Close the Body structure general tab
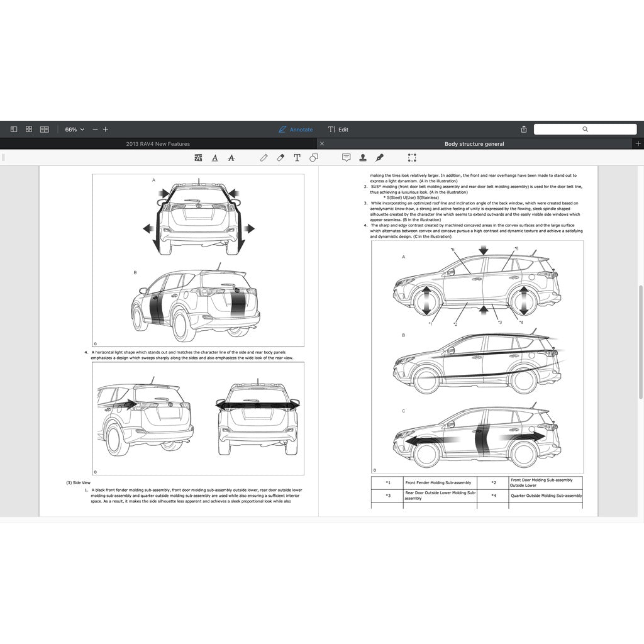Viewport: 644px width, 644px height. (x=322, y=144)
